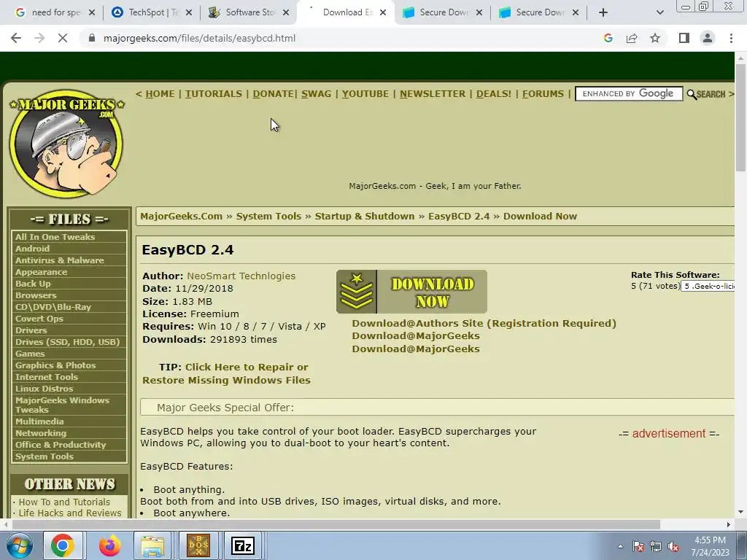Click the DOWNLOAD NOW button

411,292
